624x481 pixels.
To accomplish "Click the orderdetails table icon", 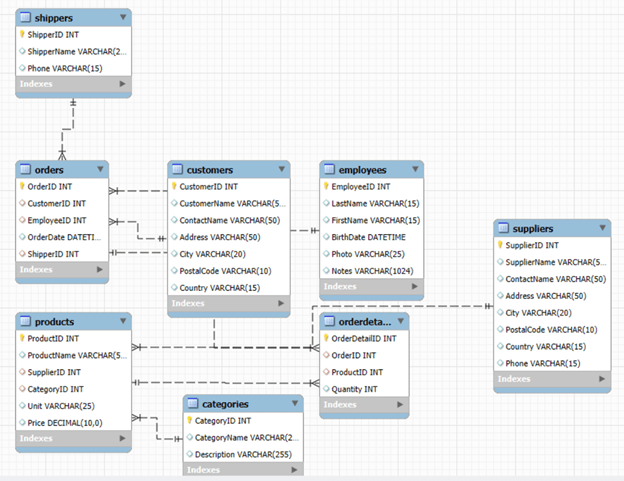I will coord(329,321).
